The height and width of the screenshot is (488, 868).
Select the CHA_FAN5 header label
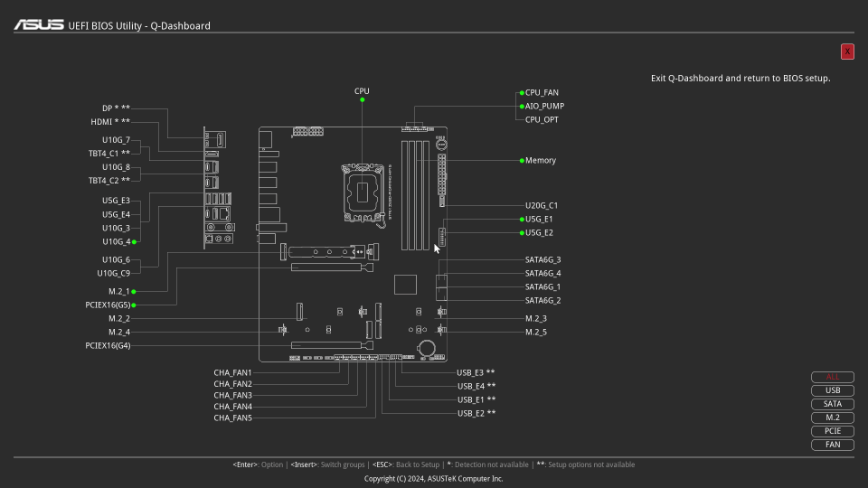(232, 418)
